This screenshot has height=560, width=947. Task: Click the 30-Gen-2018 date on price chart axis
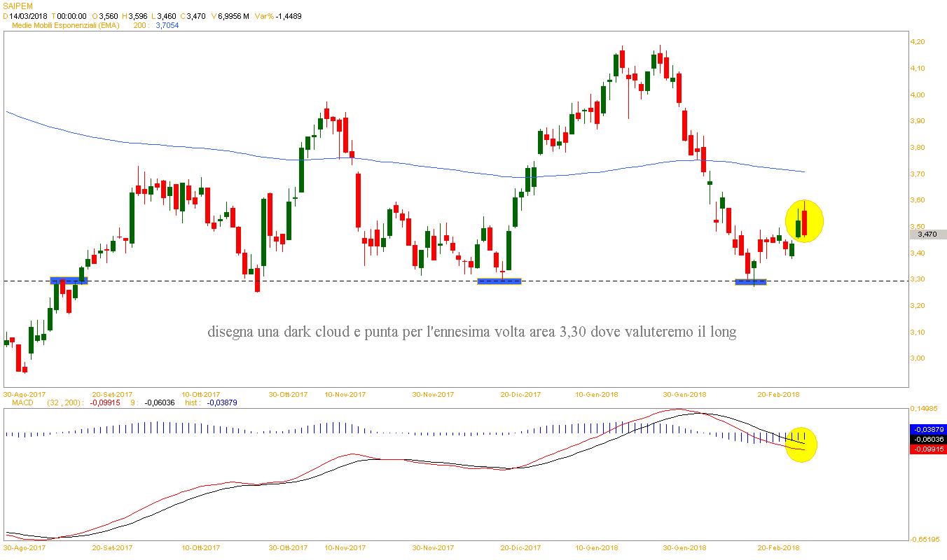(x=682, y=394)
